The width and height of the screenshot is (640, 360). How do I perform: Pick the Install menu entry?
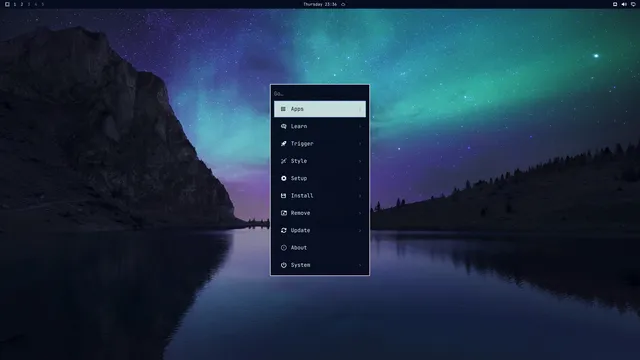320,196
